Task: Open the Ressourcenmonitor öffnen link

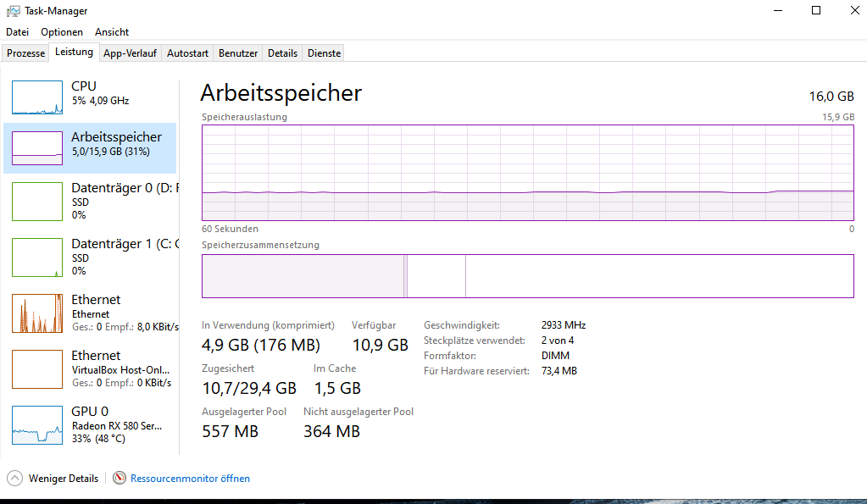Action: (x=190, y=479)
